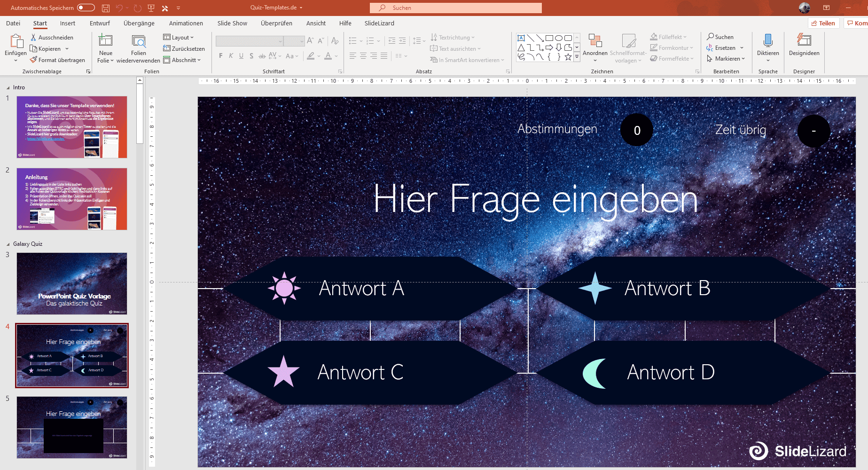
Task: Click into the Suchen search box
Action: click(x=455, y=8)
